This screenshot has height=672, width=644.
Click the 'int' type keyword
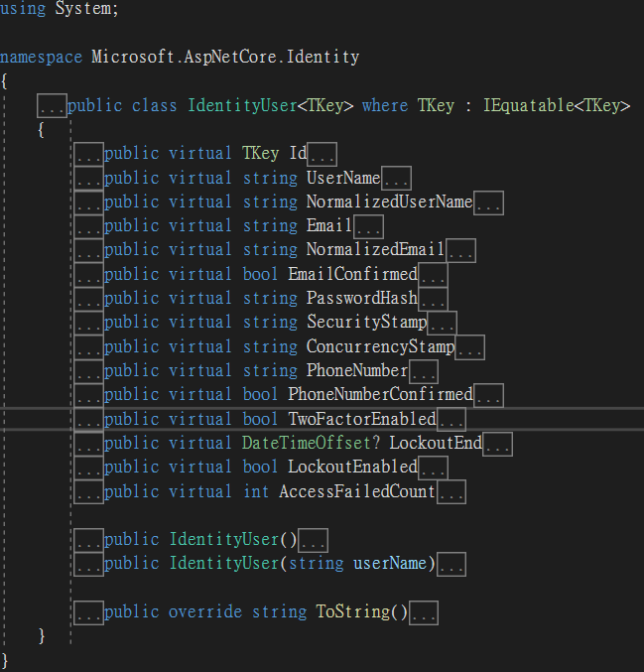click(x=256, y=491)
